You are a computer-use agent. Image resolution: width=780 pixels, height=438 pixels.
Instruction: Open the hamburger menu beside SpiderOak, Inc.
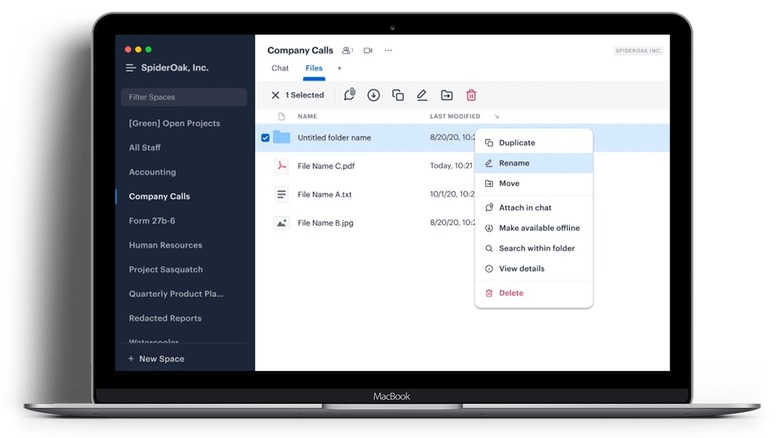[x=130, y=68]
